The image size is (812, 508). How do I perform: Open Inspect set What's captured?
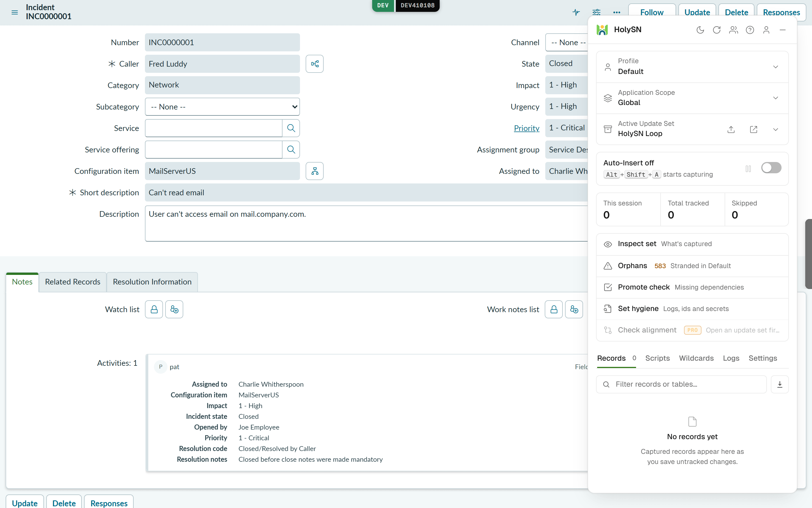click(x=692, y=244)
